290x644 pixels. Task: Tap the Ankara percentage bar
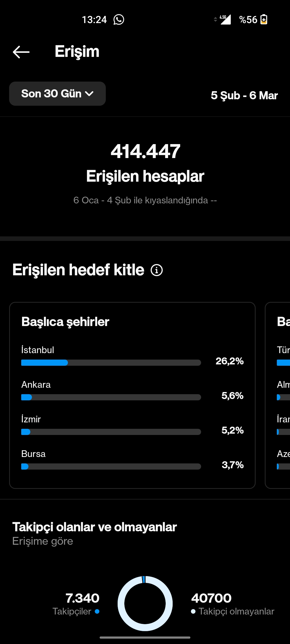pyautogui.click(x=111, y=397)
